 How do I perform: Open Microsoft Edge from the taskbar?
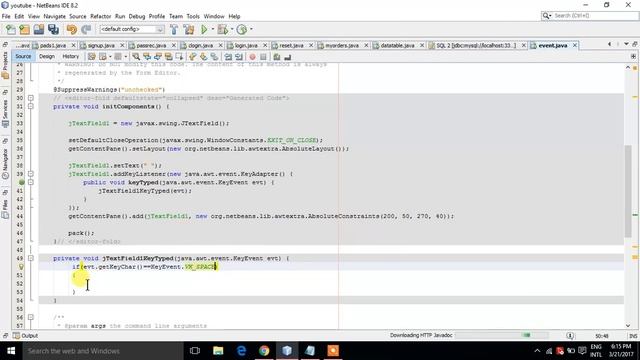click(241, 351)
